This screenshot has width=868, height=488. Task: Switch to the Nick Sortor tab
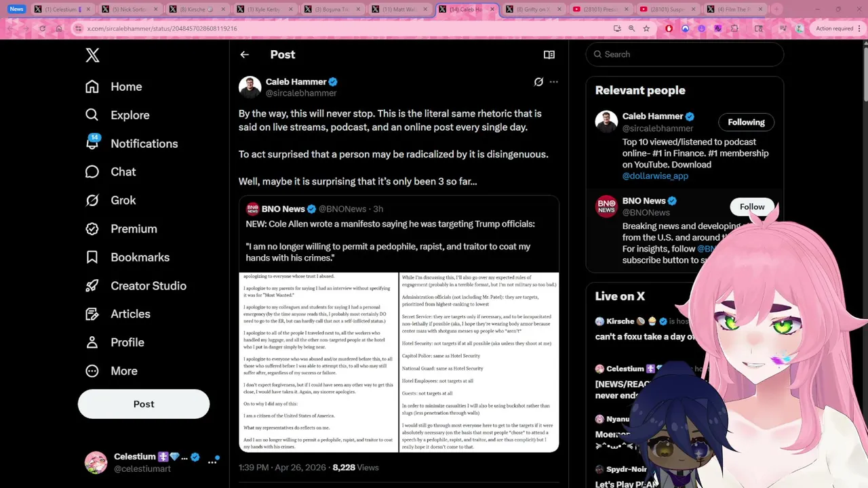[x=130, y=9]
